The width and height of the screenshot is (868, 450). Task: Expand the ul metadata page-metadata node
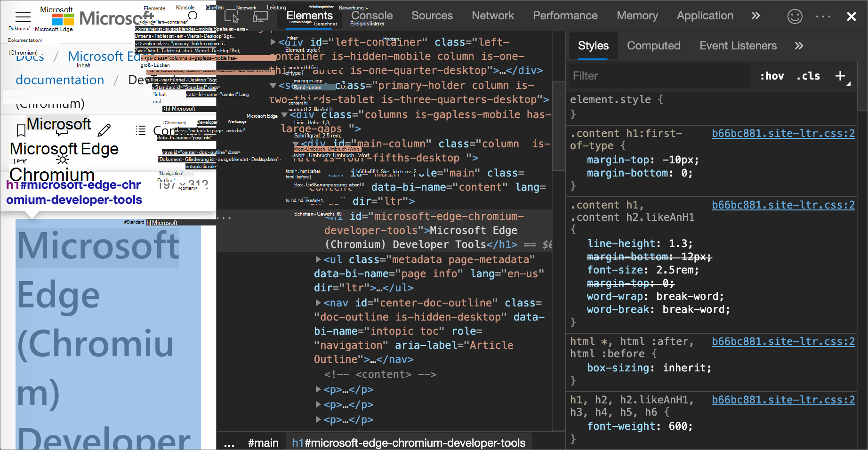[318, 259]
